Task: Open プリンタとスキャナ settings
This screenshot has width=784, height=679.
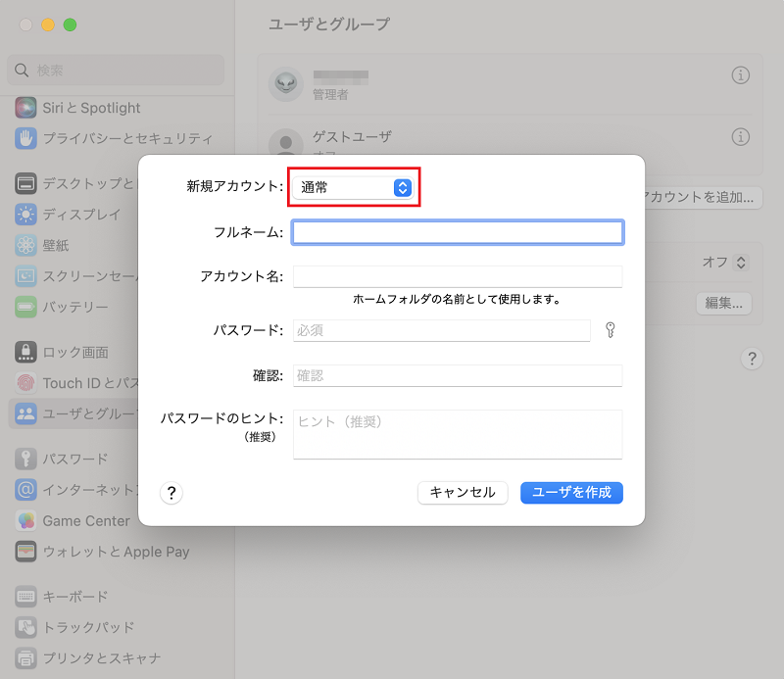Action: tap(88, 658)
